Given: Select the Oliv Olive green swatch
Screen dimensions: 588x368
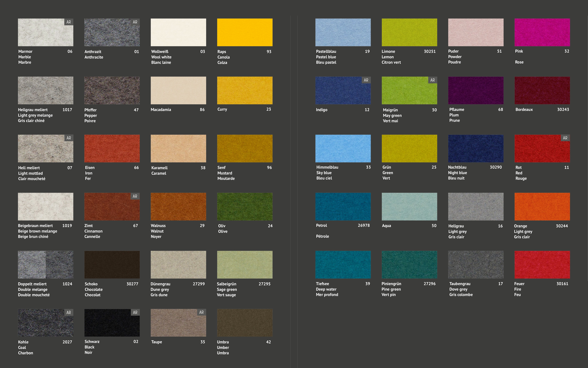Looking at the screenshot, I should (245, 207).
